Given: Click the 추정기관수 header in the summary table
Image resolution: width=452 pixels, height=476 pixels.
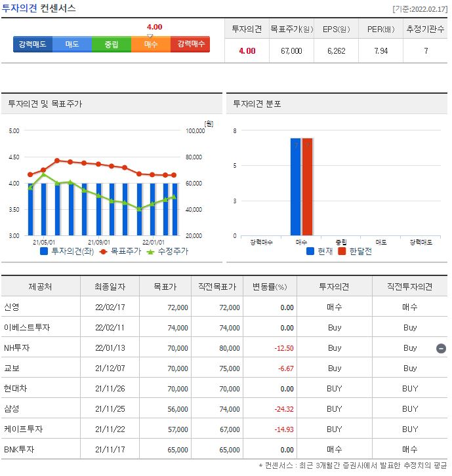Looking at the screenshot, I should [x=425, y=29].
